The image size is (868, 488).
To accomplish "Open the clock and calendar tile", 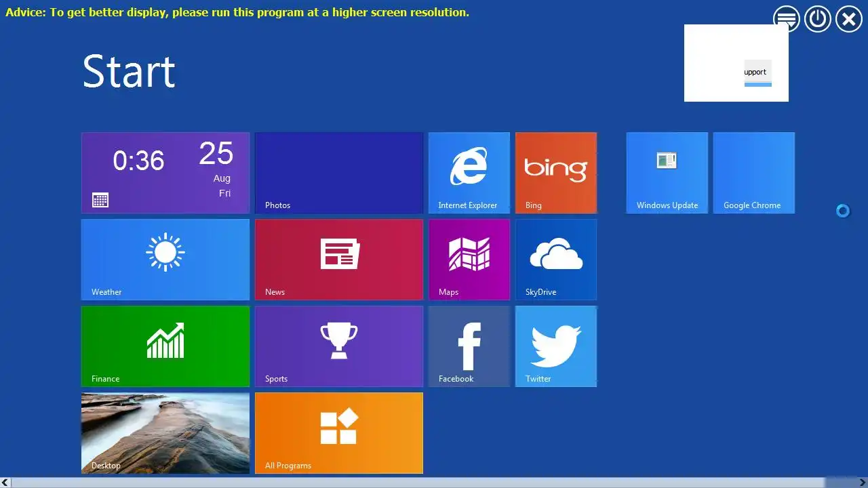I will point(165,173).
